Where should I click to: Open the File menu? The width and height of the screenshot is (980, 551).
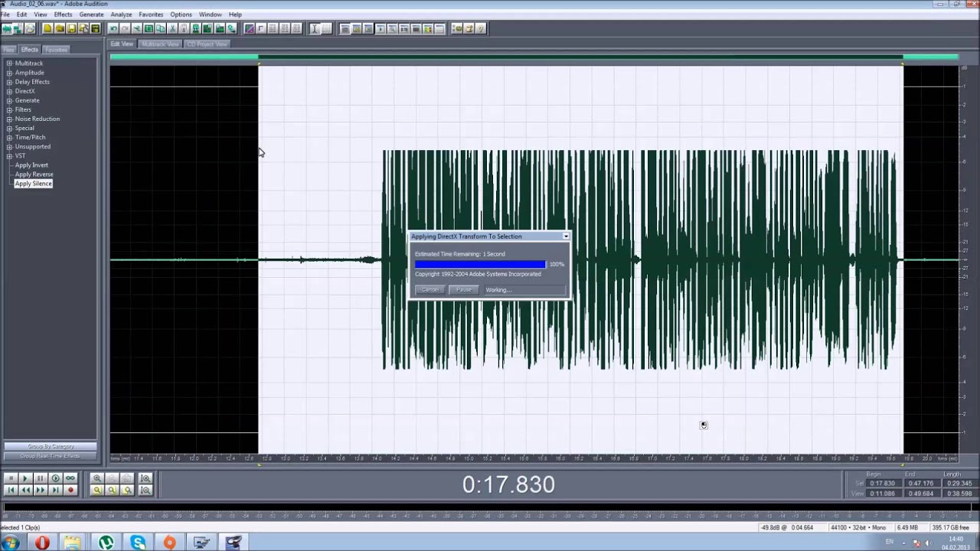(5, 15)
